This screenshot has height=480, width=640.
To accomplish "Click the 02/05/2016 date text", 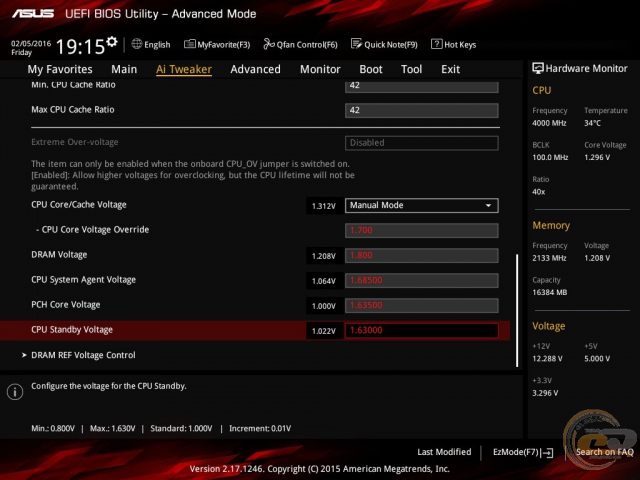I will [x=31, y=43].
